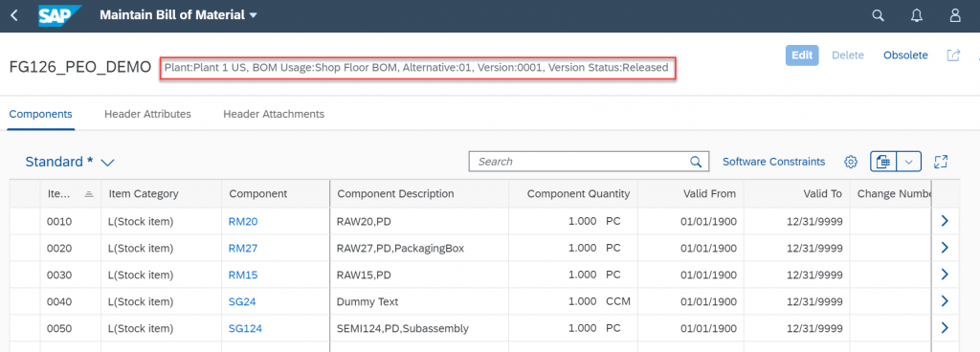Image resolution: width=980 pixels, height=352 pixels.
Task: Switch to the Header Attachments tab
Action: (274, 114)
